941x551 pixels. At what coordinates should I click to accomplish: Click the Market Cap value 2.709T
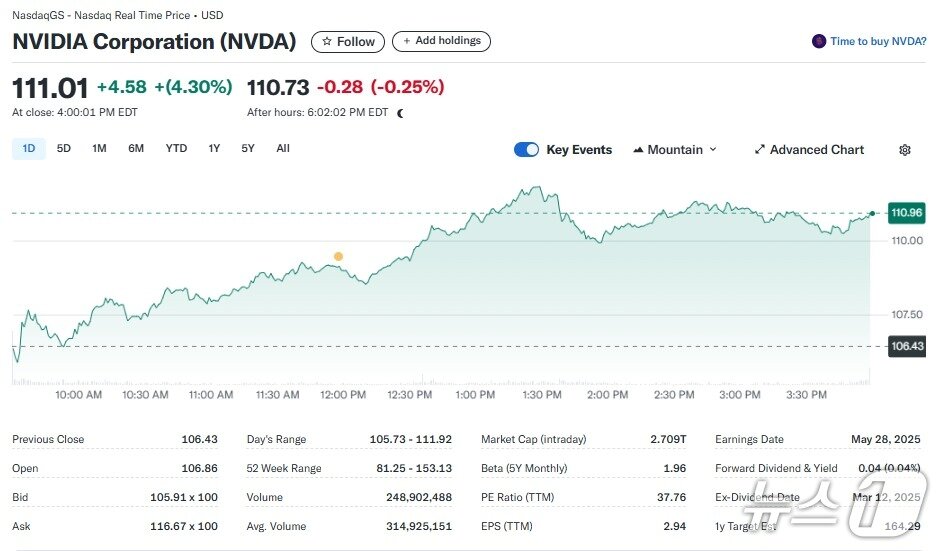[x=668, y=439]
